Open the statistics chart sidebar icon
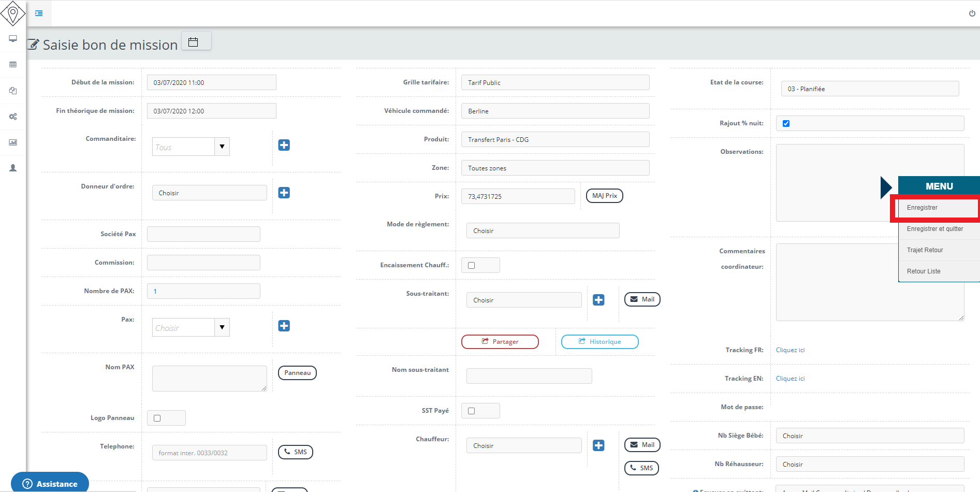 (x=13, y=142)
